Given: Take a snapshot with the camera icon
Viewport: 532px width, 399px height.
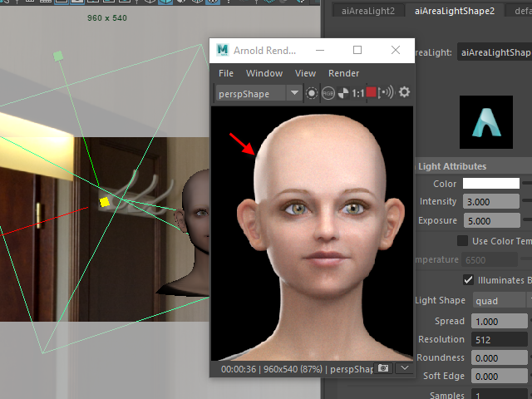Looking at the screenshot, I should 384,367.
